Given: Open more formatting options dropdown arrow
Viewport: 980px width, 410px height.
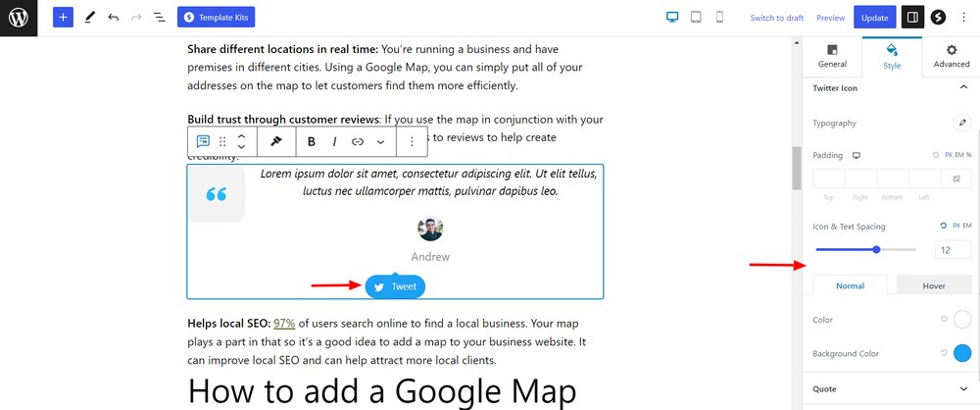Looking at the screenshot, I should pyautogui.click(x=381, y=141).
